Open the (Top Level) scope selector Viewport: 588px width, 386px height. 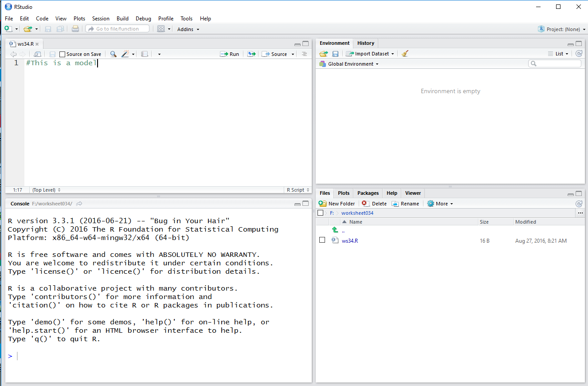point(46,190)
